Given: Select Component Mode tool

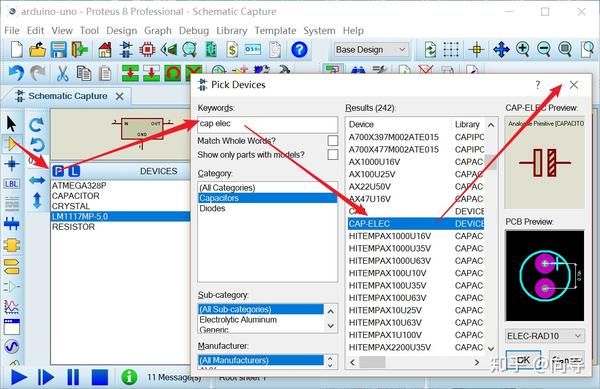Looking at the screenshot, I should click(x=11, y=144).
